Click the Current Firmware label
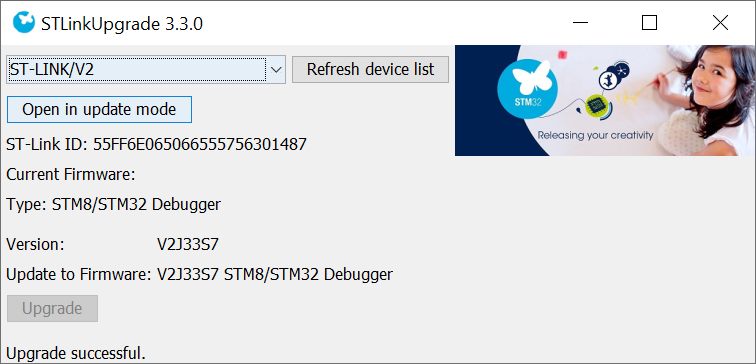Screen dimensions: 756x364 tap(71, 174)
